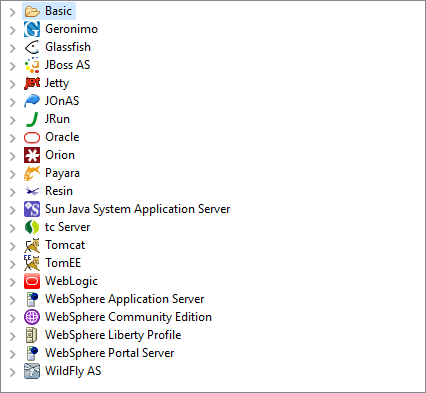
Task: Expand WebSphere Application Server node
Action: pos(13,300)
